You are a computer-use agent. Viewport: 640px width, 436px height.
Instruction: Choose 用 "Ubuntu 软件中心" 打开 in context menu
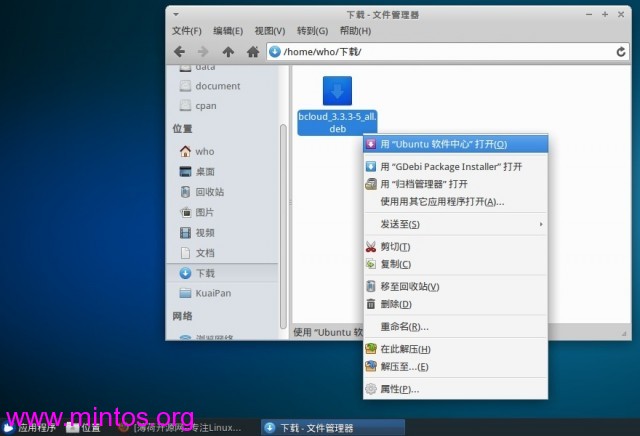[x=456, y=144]
